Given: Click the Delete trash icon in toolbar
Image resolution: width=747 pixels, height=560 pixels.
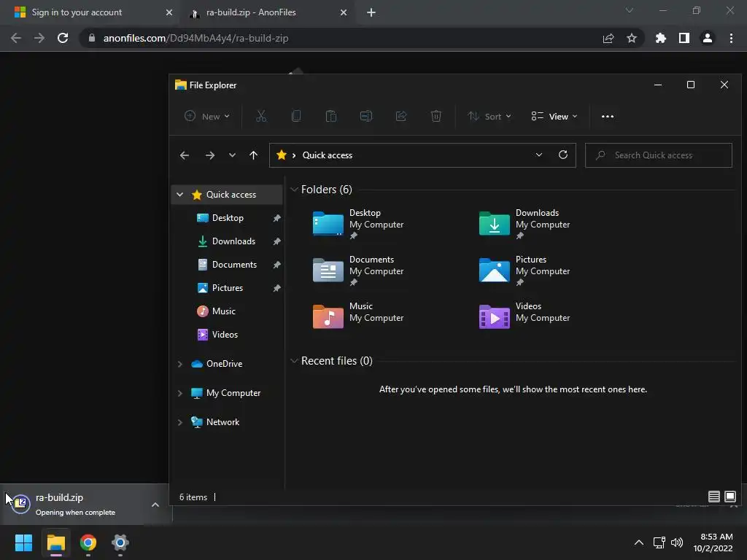Looking at the screenshot, I should pyautogui.click(x=436, y=116).
